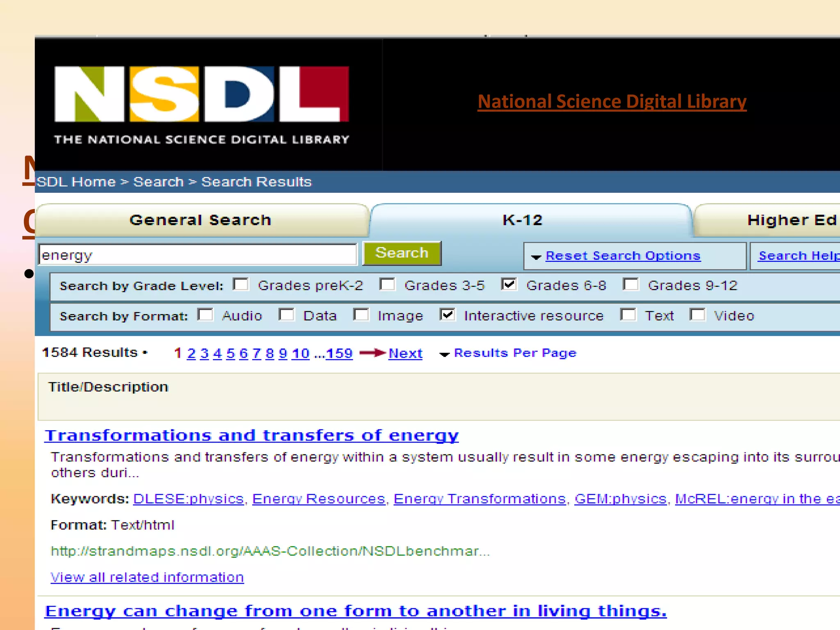
Task: Enable the Text format checkbox
Action: (x=628, y=315)
